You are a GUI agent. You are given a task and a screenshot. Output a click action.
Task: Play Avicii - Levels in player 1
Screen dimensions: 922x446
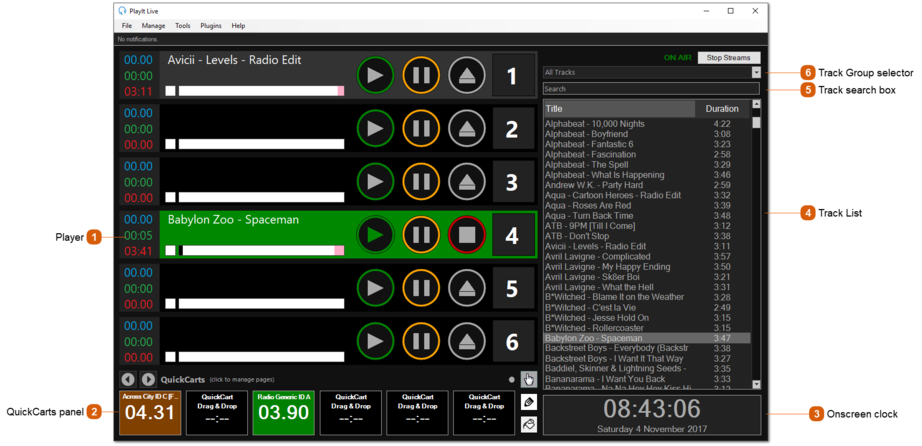[375, 75]
